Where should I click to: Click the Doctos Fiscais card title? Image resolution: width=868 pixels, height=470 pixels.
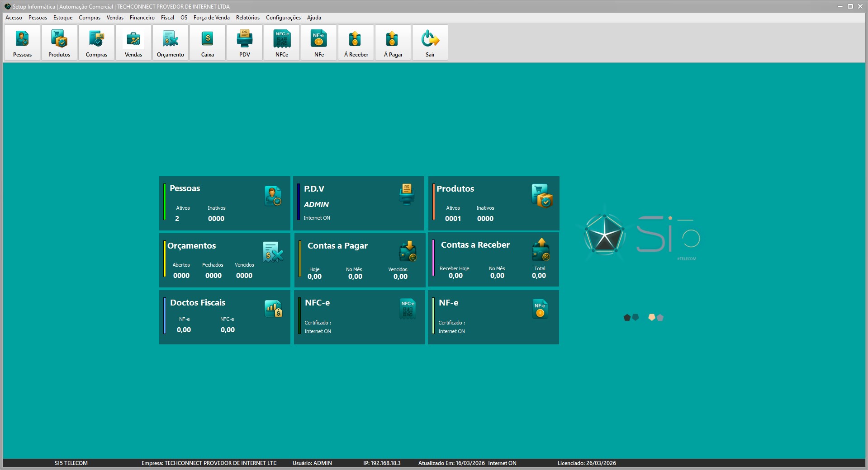coord(198,303)
